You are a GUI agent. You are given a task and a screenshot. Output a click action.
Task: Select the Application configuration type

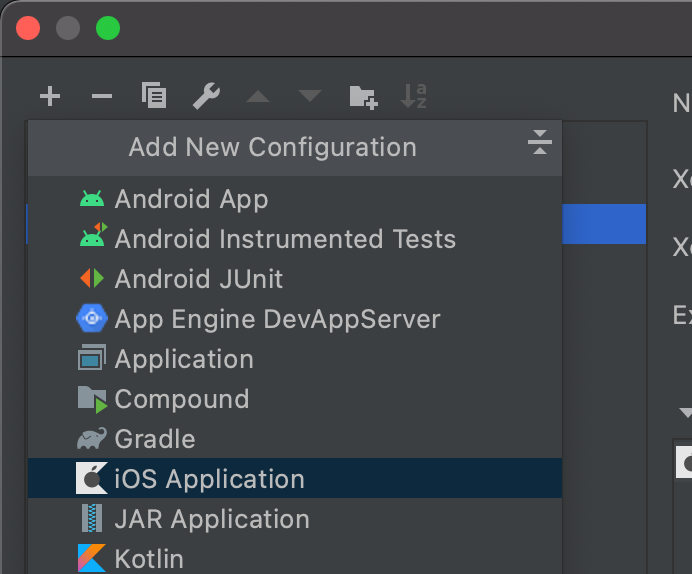295,359
